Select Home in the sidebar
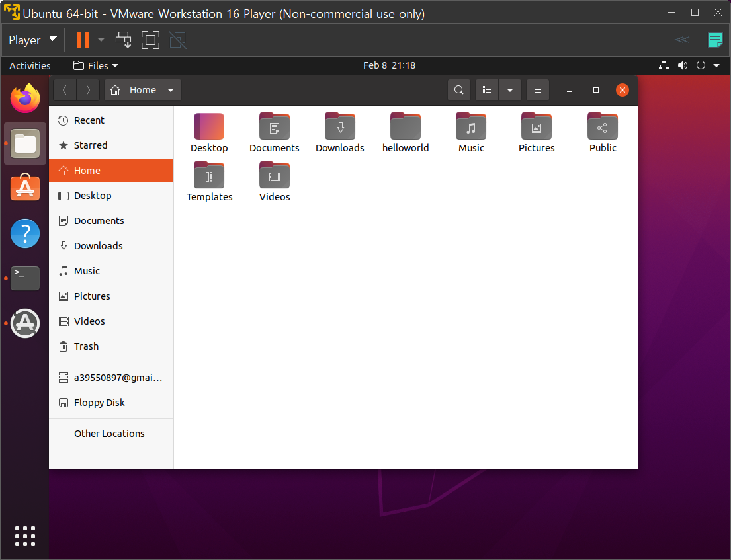Screen dimensions: 731x560 click(111, 171)
